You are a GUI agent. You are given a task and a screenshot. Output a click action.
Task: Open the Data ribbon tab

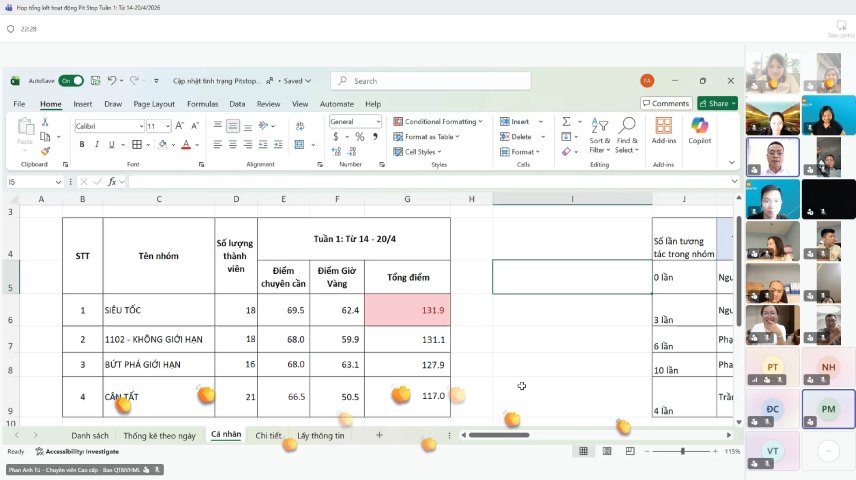point(237,104)
